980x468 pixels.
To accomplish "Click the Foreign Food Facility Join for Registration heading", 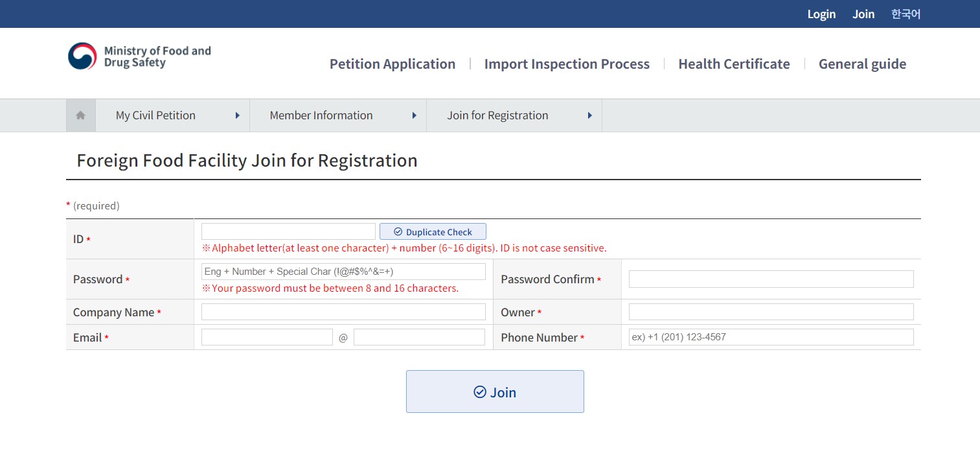I will (x=247, y=161).
